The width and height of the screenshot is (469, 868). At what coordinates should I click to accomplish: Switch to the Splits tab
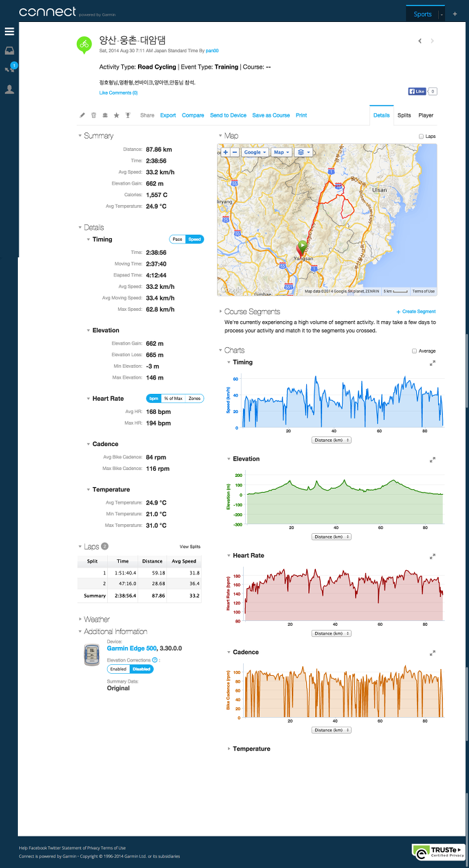click(x=404, y=115)
